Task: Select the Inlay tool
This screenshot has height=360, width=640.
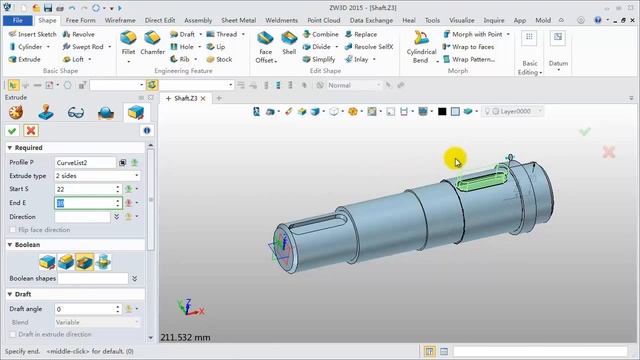Action: click(356, 59)
